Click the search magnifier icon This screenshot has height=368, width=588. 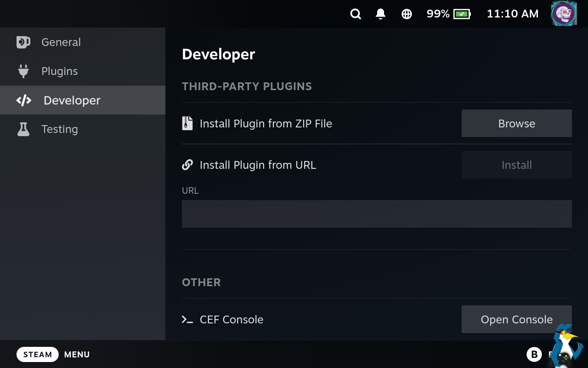coord(356,14)
